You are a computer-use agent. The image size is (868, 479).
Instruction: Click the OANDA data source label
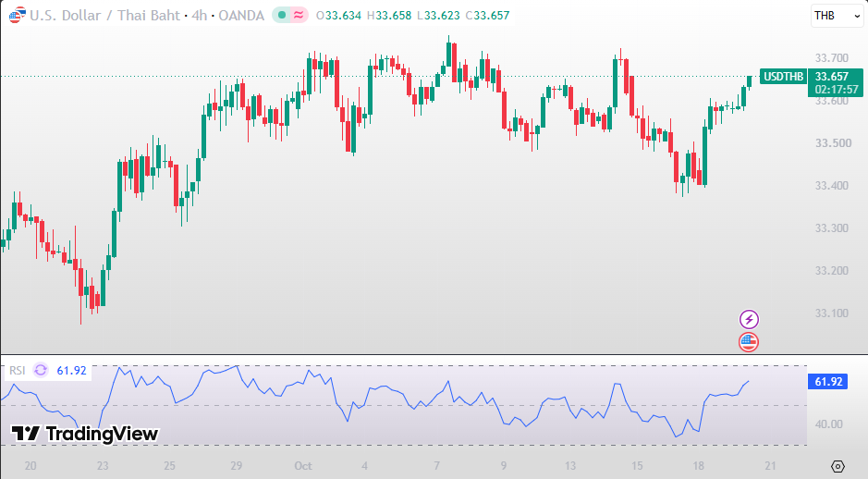coord(241,16)
